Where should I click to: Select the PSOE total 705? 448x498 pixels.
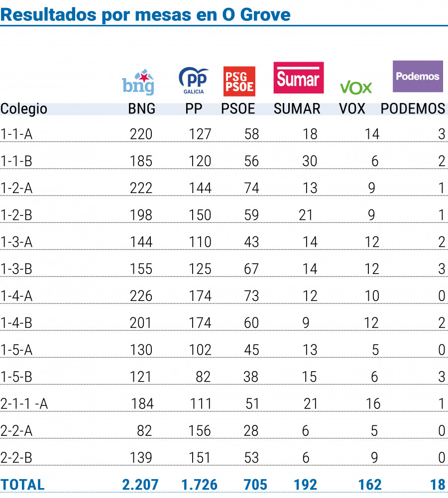[255, 485]
